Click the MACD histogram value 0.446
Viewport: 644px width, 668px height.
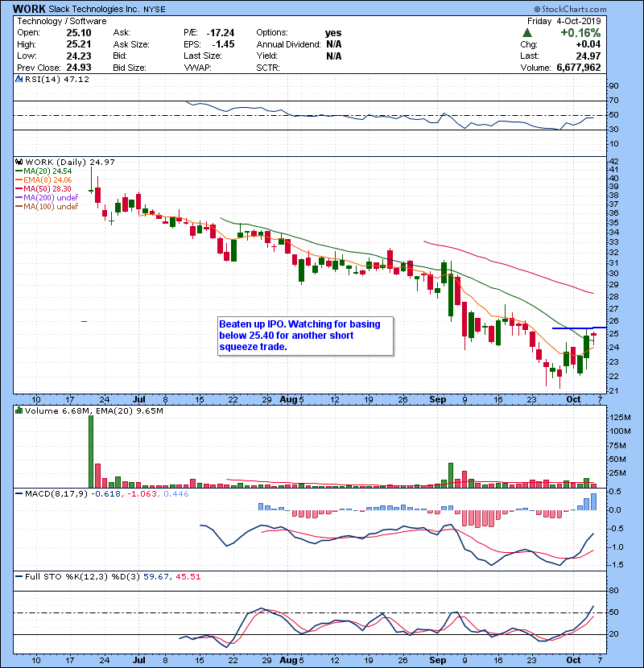pyautogui.click(x=176, y=494)
